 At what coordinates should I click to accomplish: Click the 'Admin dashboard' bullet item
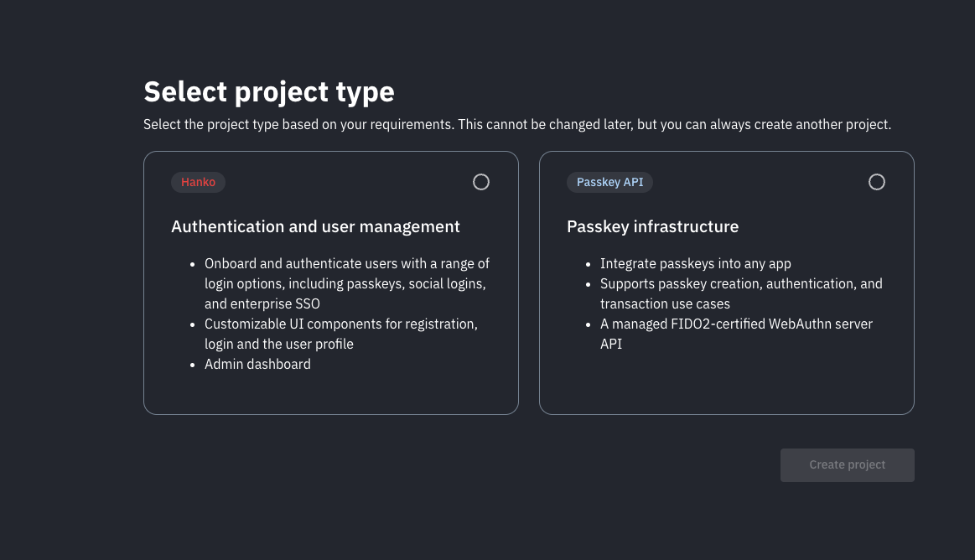click(257, 364)
